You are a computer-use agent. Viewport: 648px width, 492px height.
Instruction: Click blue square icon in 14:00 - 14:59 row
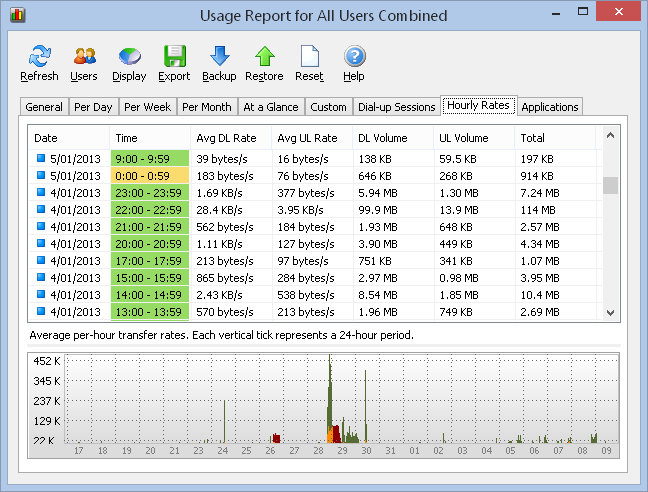point(40,294)
